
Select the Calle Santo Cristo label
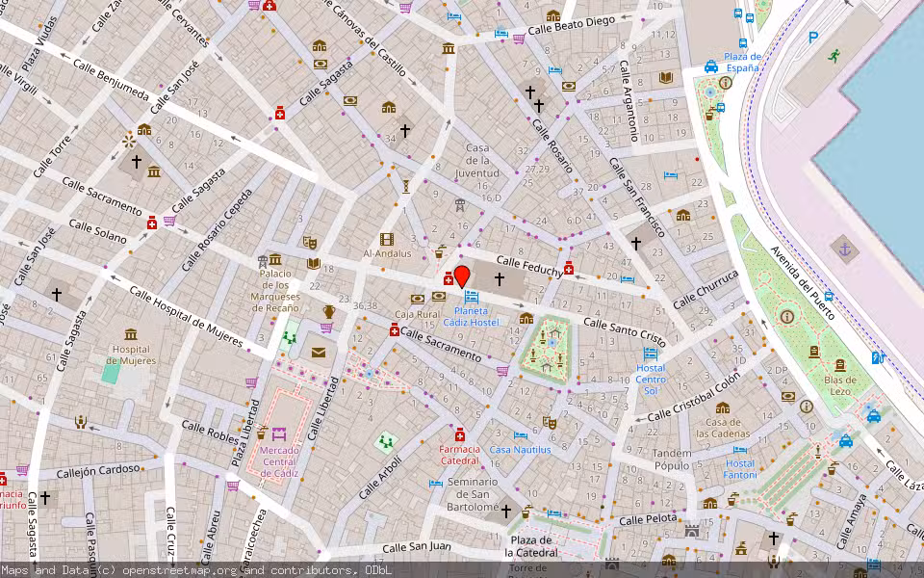(625, 332)
